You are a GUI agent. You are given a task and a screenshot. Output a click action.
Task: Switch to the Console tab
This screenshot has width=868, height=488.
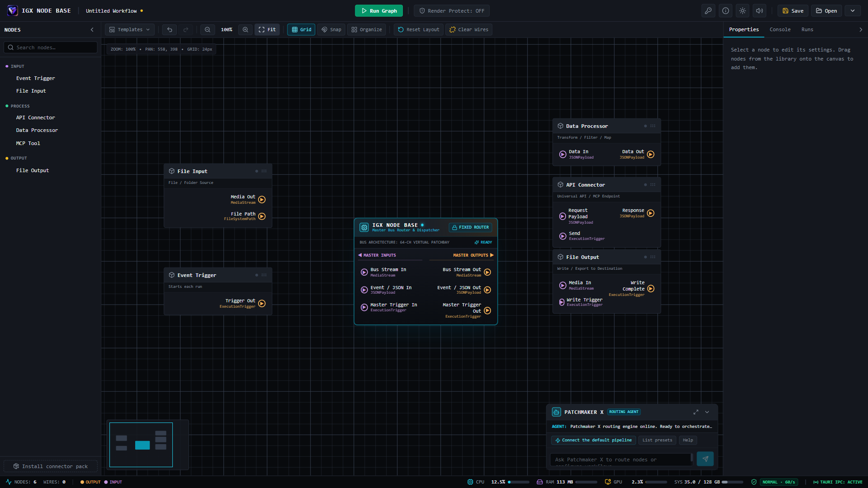click(x=780, y=30)
